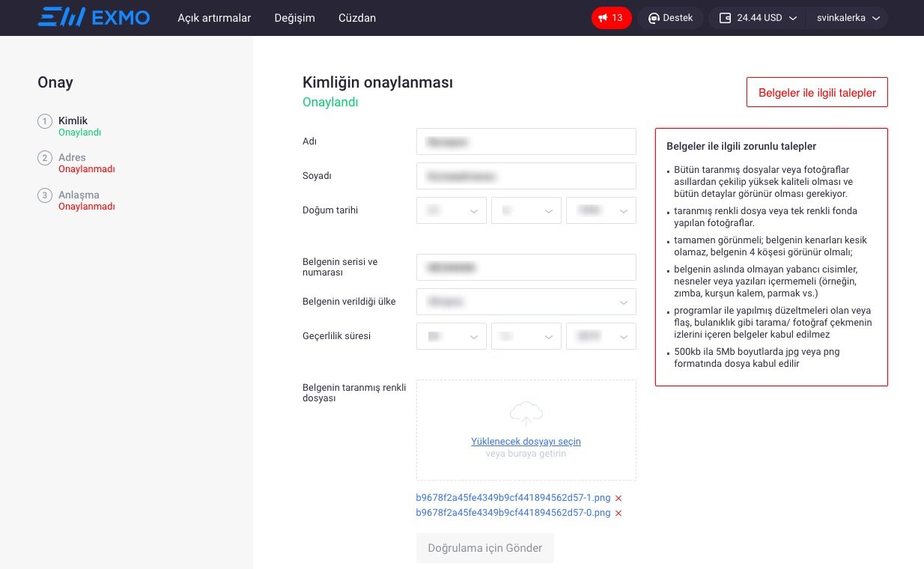The image size is (924, 569).
Task: Click the step 2 Adres circle icon
Action: [x=45, y=158]
